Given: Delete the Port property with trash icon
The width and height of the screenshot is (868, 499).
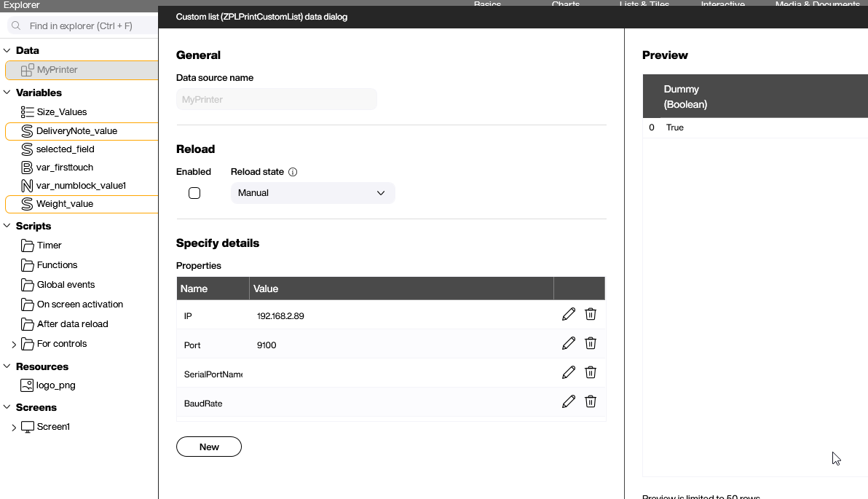Looking at the screenshot, I should (591, 343).
